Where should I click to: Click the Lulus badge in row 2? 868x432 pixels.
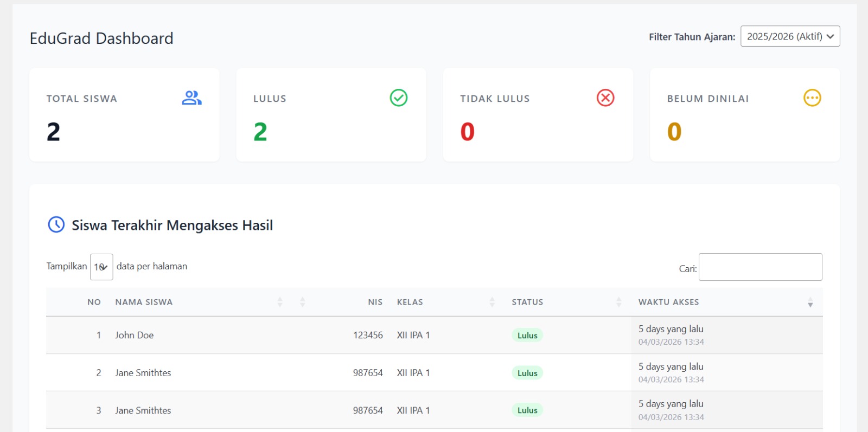527,373
